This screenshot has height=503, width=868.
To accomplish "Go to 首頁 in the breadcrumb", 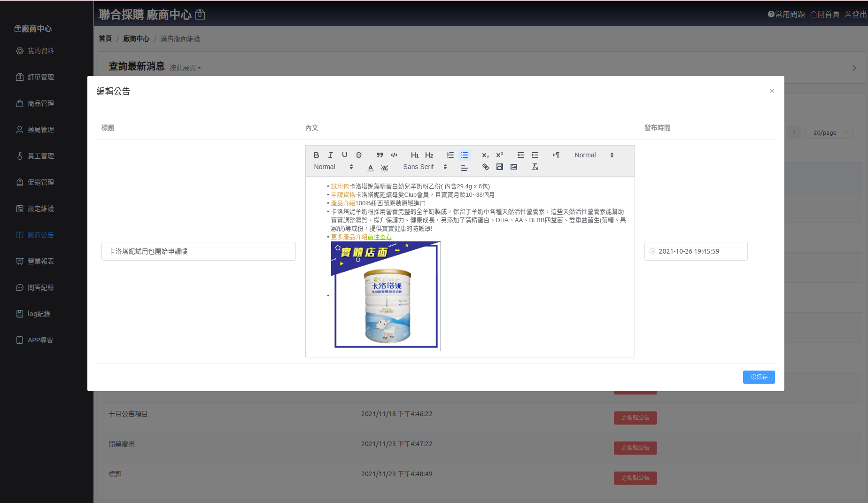I will pos(105,39).
